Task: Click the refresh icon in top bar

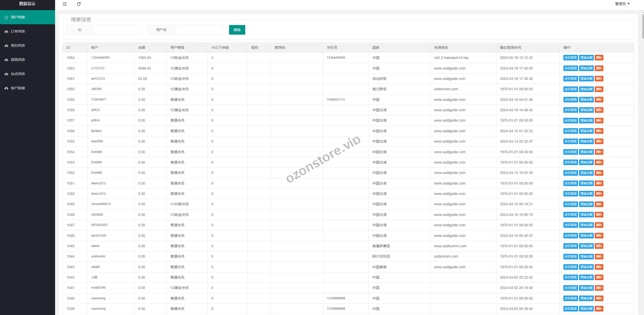Action: coord(79,4)
